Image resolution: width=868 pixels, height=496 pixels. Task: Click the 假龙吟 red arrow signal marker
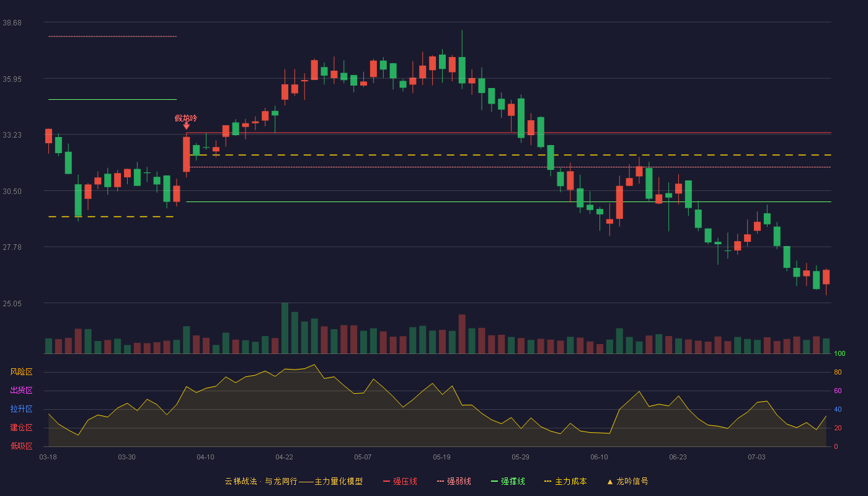[186, 126]
